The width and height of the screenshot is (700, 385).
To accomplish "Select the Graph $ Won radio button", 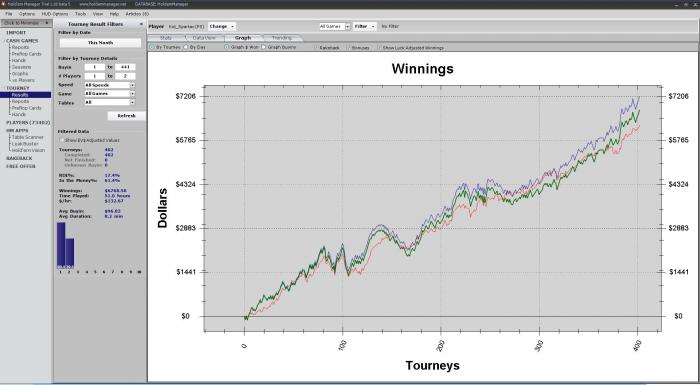I will (x=226, y=47).
